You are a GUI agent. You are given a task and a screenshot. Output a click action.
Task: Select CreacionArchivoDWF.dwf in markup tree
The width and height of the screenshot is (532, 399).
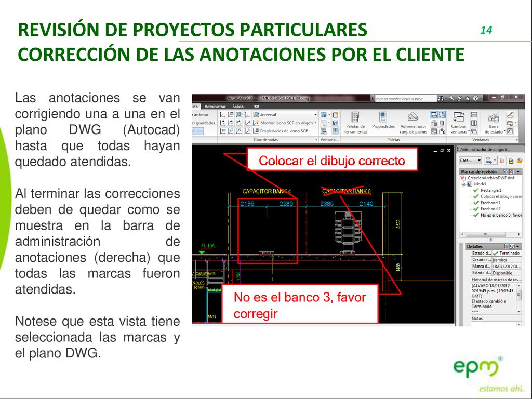[490, 178]
